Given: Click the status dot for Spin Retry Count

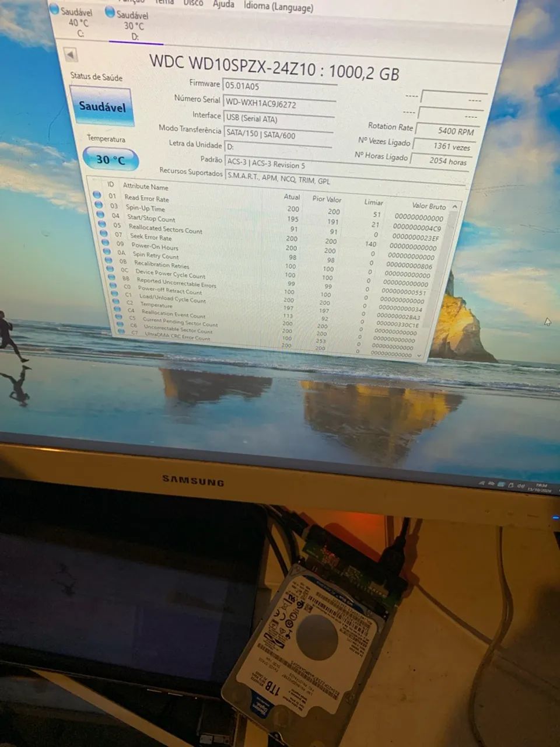Looking at the screenshot, I should click(x=107, y=251).
